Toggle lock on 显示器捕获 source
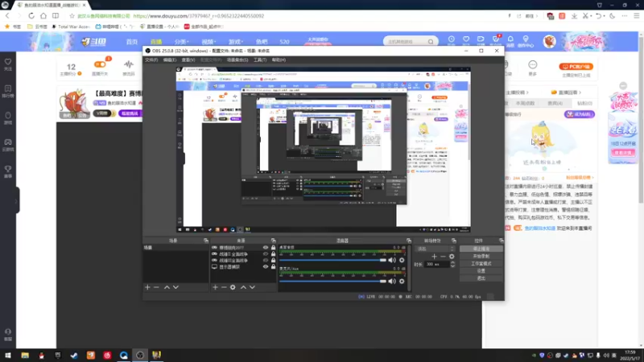 coord(273,267)
